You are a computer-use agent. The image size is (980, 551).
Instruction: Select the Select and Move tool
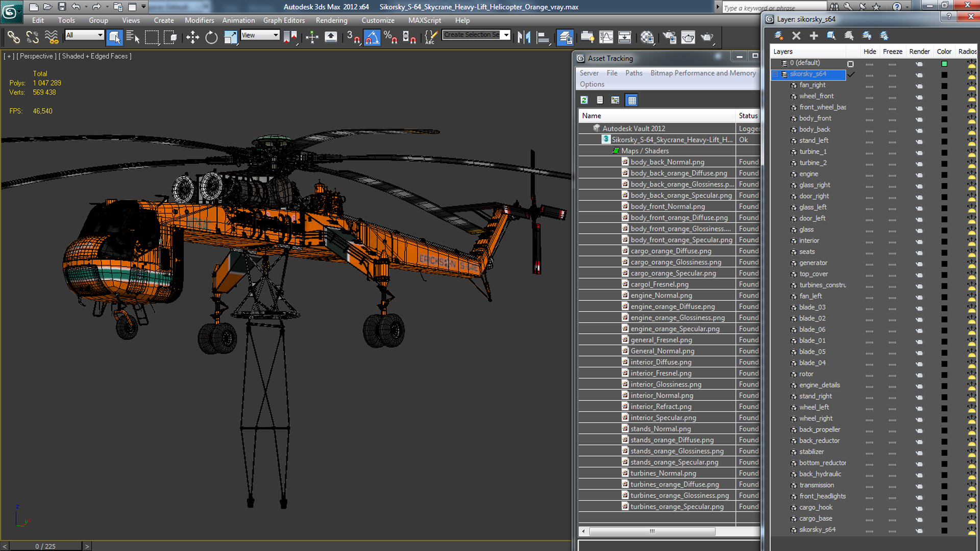point(192,37)
